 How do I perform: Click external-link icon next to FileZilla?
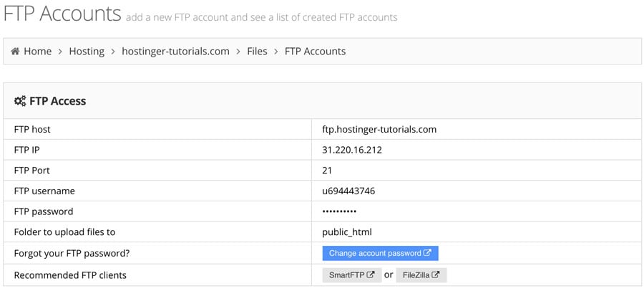coord(436,275)
